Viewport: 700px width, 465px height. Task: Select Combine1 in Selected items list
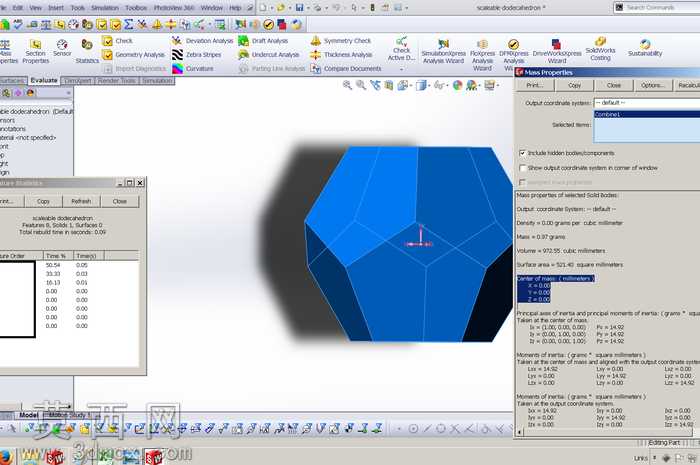coord(646,114)
